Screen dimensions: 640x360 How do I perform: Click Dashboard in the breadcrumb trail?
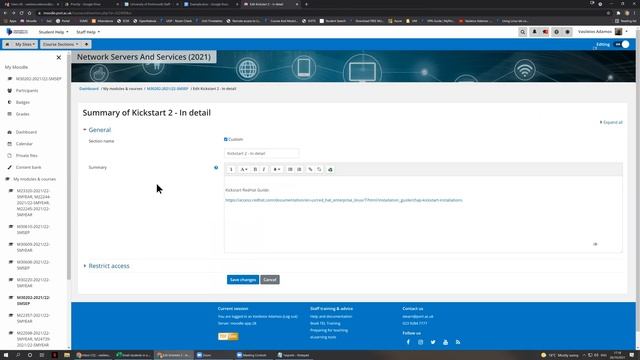click(89, 89)
